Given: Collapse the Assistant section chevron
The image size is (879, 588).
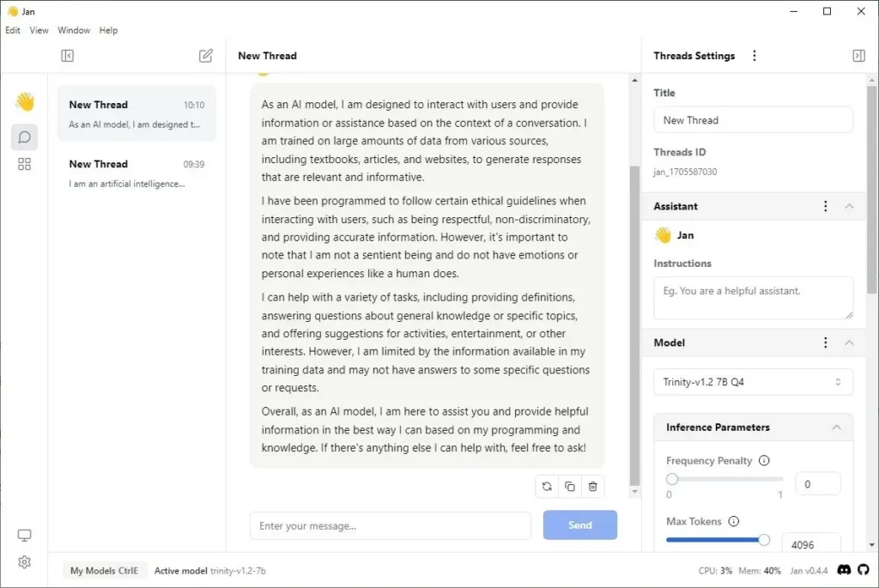Looking at the screenshot, I should [x=849, y=206].
